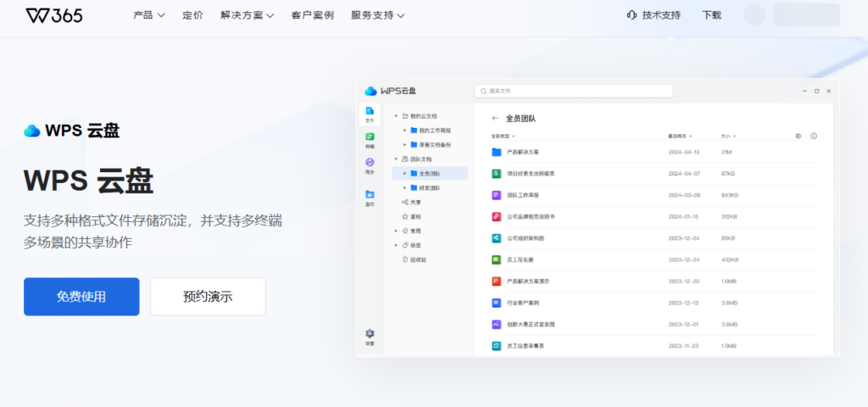The image size is (868, 407).
Task: Open the 解决方案 dropdown in navigation
Action: [247, 15]
